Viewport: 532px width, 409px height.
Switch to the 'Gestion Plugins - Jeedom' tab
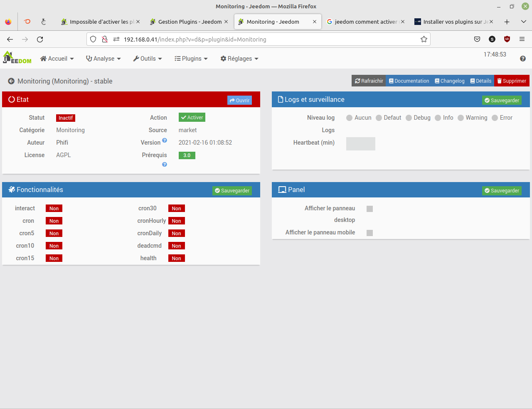(x=189, y=22)
